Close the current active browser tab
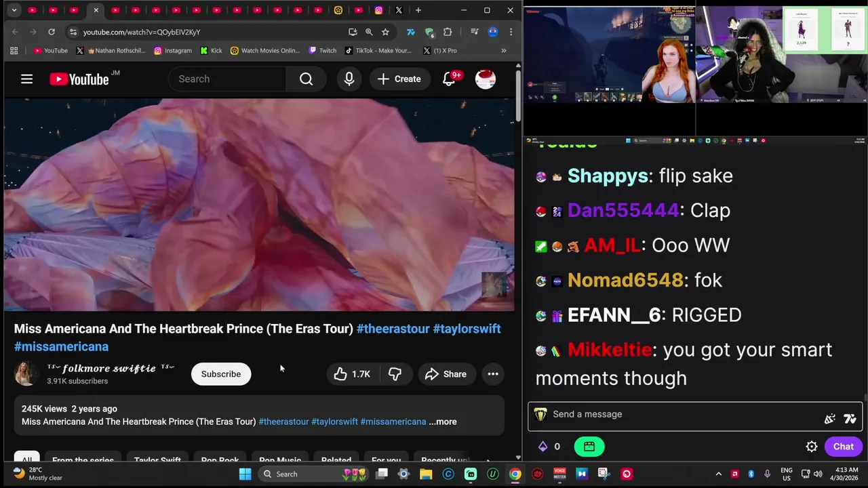868x488 pixels. pos(96,10)
